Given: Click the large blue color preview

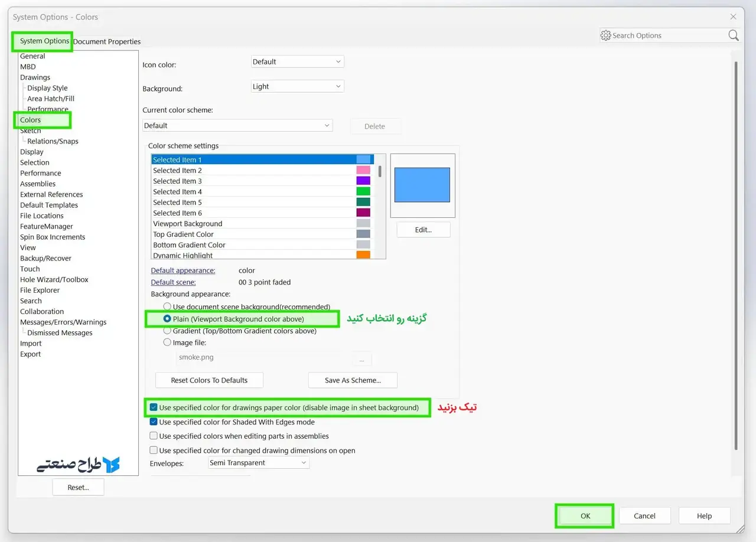Looking at the screenshot, I should pyautogui.click(x=422, y=185).
